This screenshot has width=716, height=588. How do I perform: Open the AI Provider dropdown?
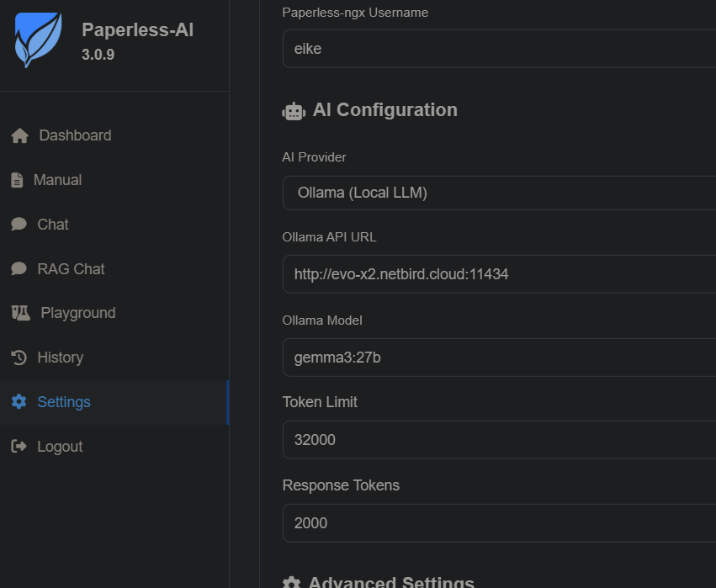(498, 193)
